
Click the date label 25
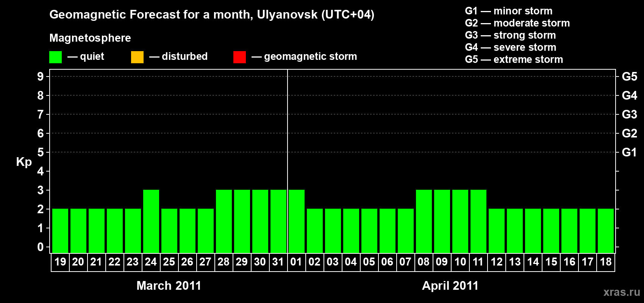tap(169, 262)
